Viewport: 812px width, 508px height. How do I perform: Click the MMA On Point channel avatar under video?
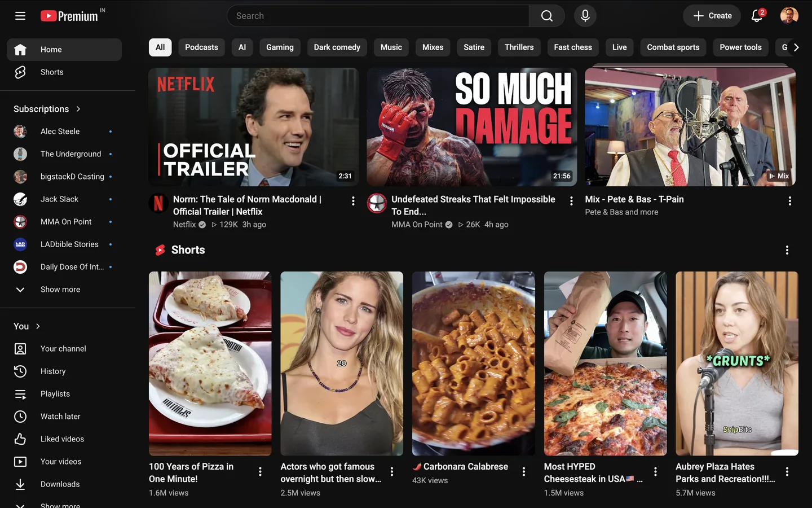pos(377,203)
